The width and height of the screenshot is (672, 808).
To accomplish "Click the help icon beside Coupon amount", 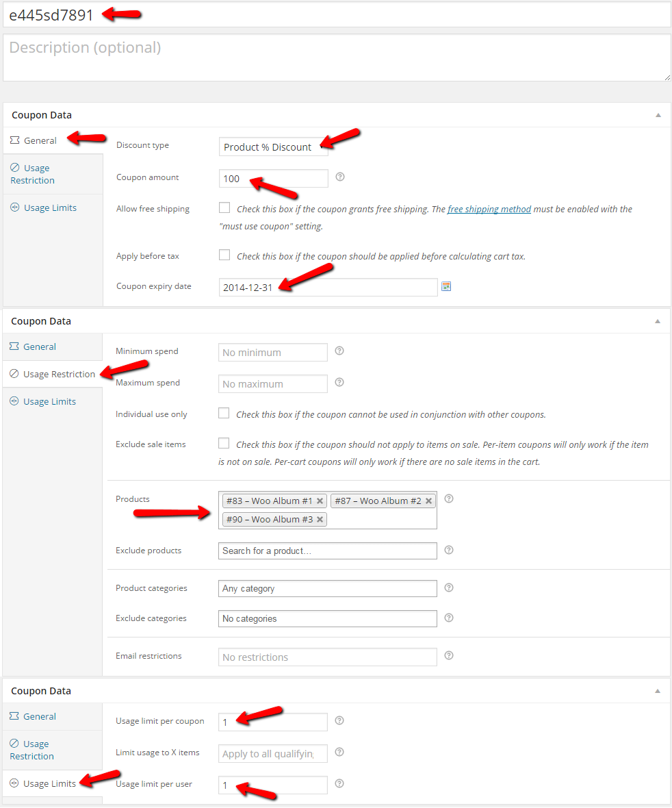I will tap(340, 177).
